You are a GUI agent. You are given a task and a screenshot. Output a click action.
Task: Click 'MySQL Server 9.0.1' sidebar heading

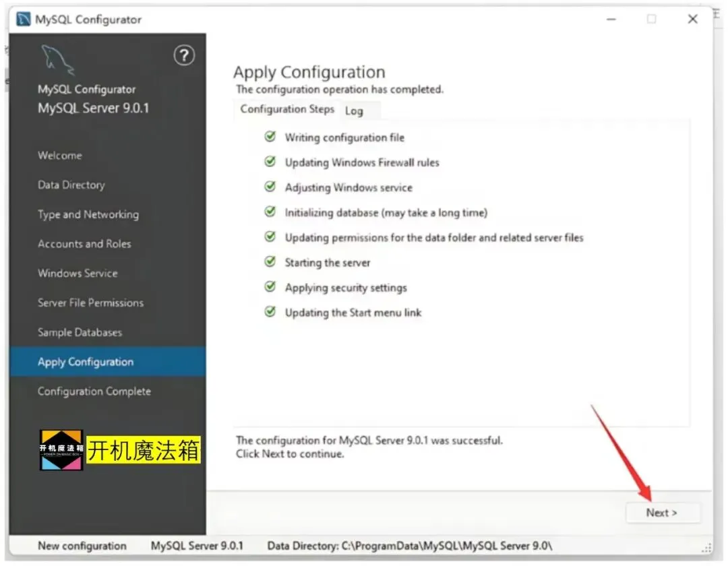[x=93, y=108]
